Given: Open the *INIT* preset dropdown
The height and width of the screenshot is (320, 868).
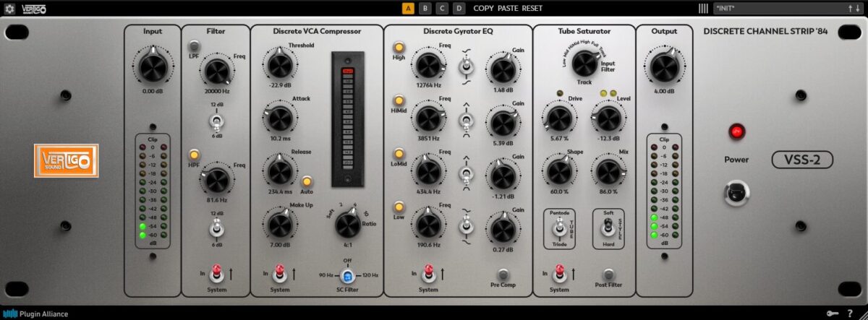Looking at the screenshot, I should click(774, 9).
